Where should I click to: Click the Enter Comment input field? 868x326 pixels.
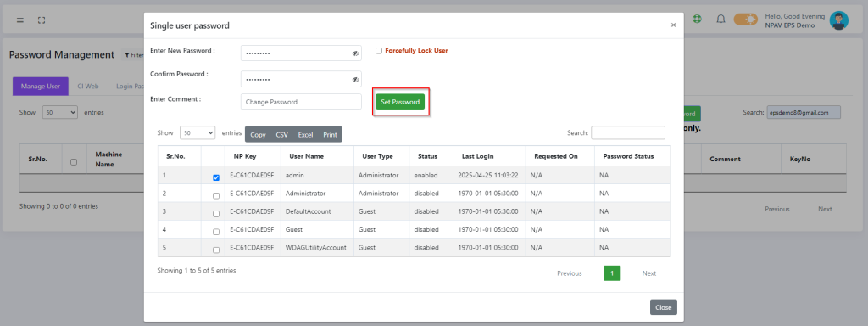(301, 102)
